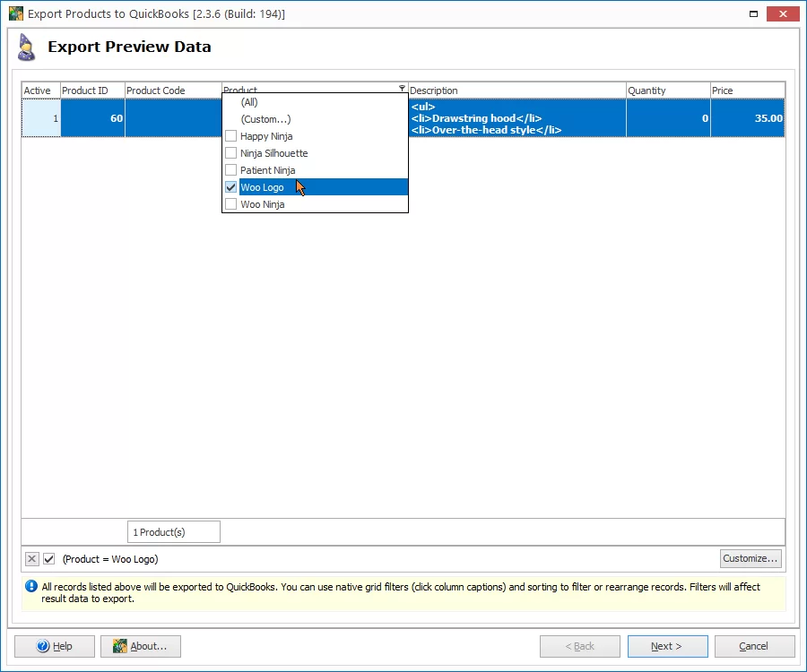Click the minimize icon in the title bar

[753, 13]
